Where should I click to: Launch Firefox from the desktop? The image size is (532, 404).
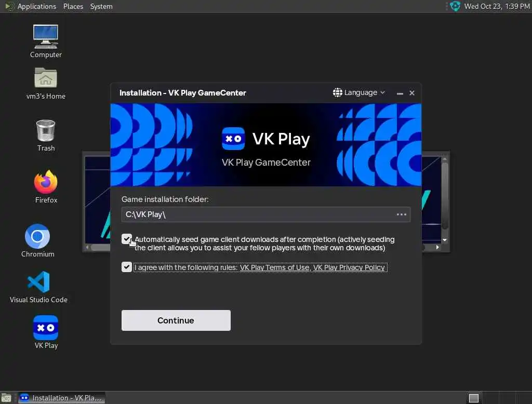click(46, 186)
